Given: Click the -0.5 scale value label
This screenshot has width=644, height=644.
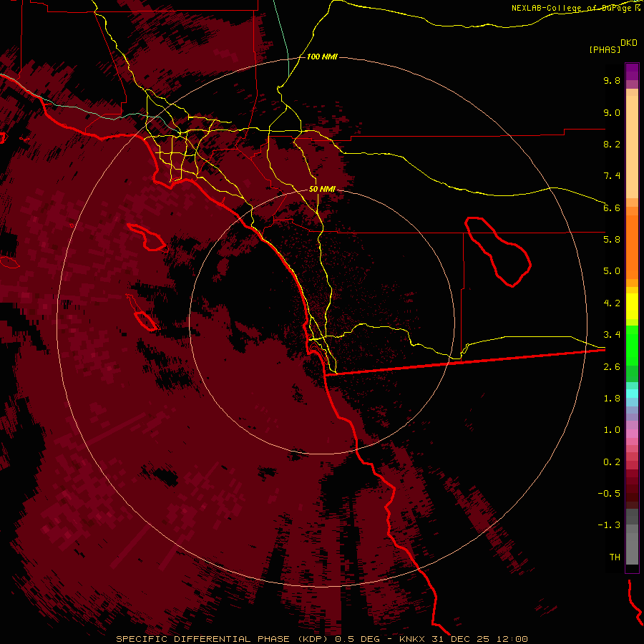Looking at the screenshot, I should (609, 493).
